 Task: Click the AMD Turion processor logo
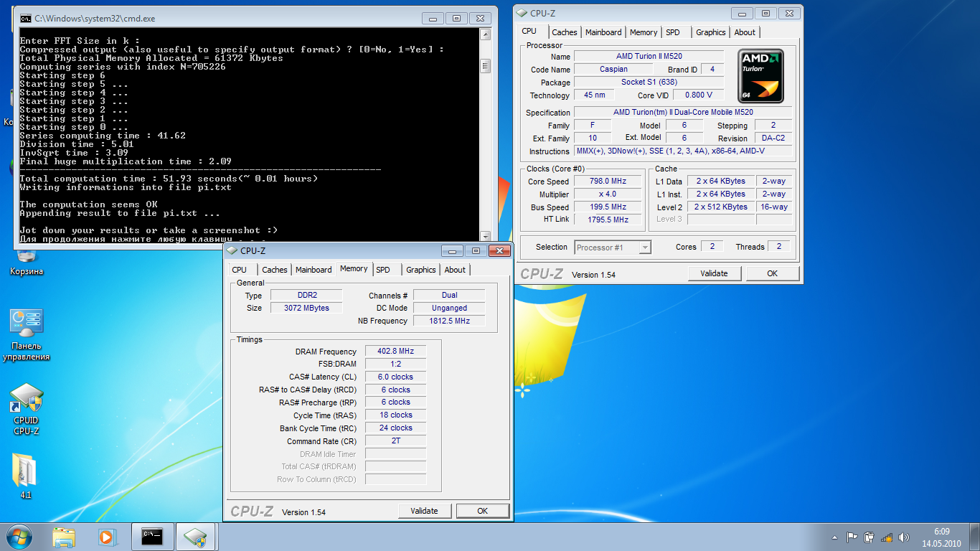760,76
